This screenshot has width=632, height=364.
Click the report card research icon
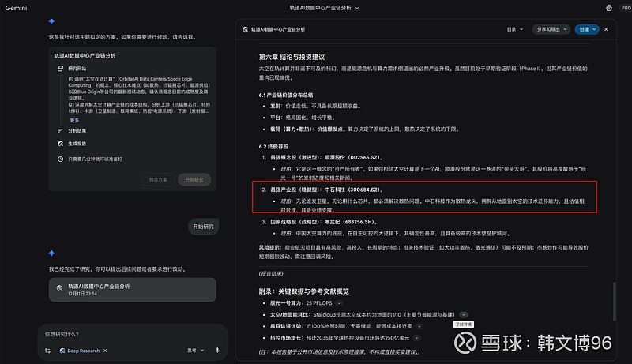pos(60,287)
